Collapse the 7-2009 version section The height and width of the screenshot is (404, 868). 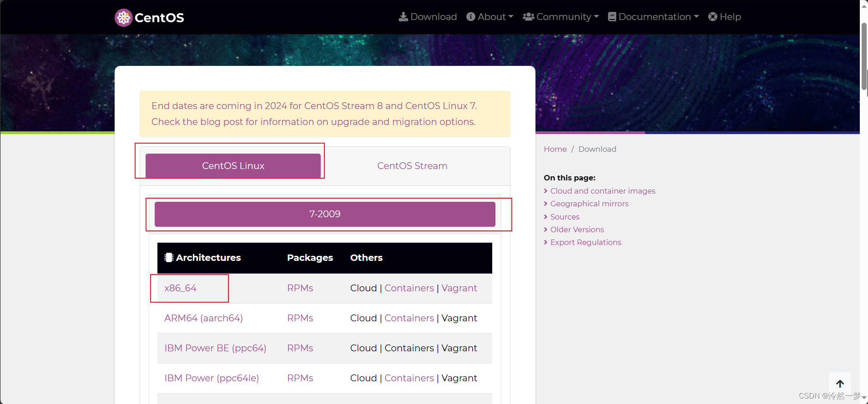325,214
